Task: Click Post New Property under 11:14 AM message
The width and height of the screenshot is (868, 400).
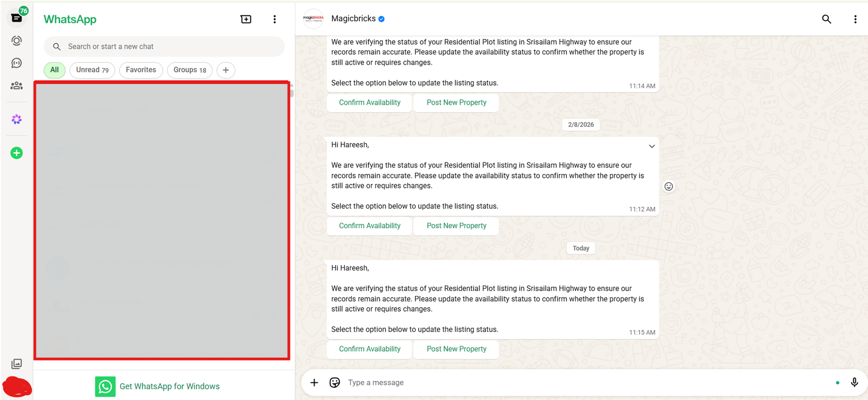Action: tap(456, 102)
